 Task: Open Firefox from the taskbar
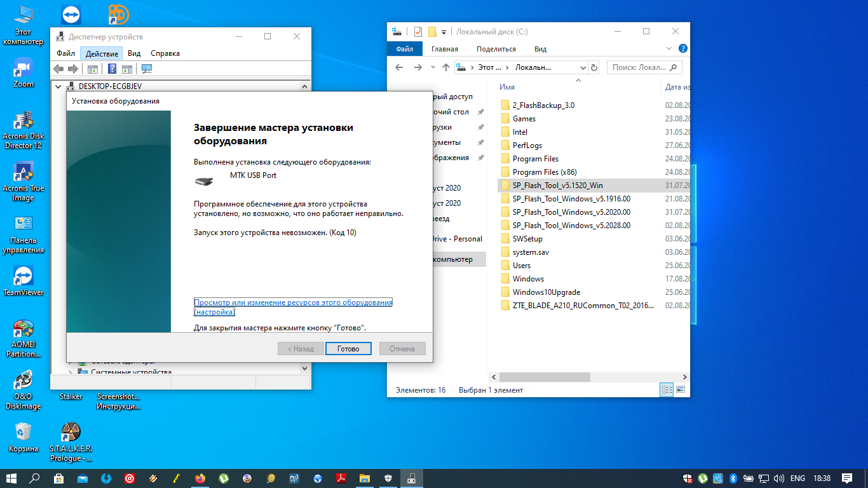200,478
